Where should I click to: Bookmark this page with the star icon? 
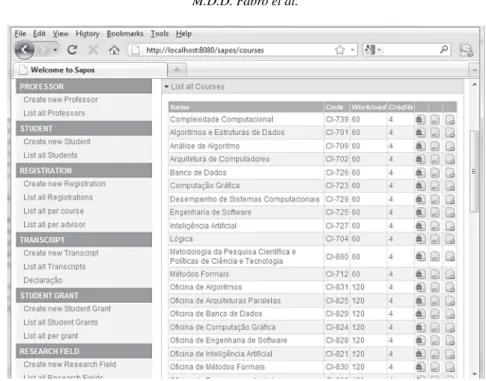click(x=339, y=50)
